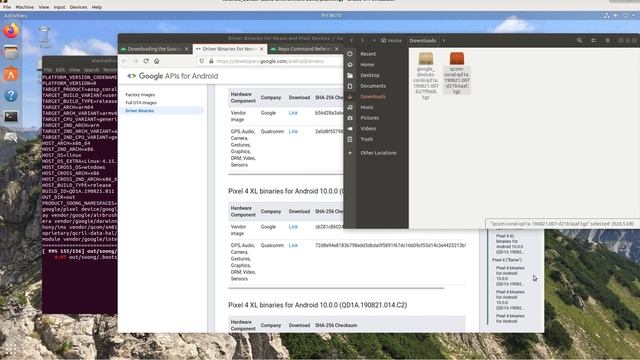Click Pixel 4 ("flame") in page contents
This screenshot has height=360, width=640.
(507, 260)
